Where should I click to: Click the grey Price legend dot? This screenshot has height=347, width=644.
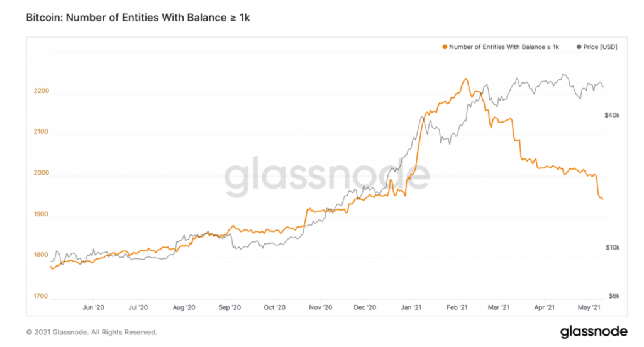point(579,47)
